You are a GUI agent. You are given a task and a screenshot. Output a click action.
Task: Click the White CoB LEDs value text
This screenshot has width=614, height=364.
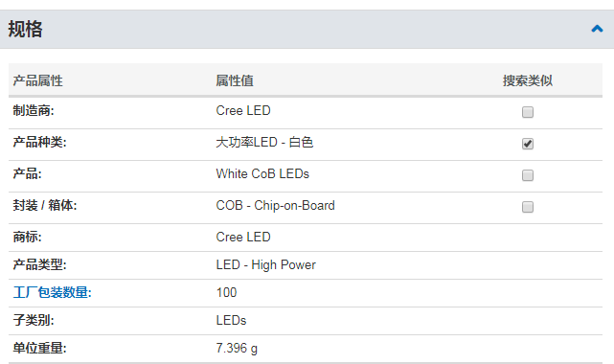point(262,173)
